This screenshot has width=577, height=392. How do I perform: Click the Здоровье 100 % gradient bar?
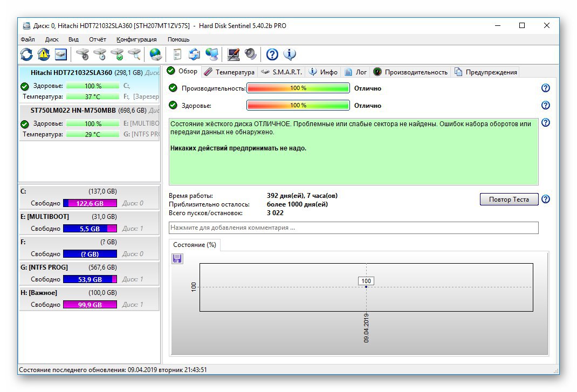[298, 105]
